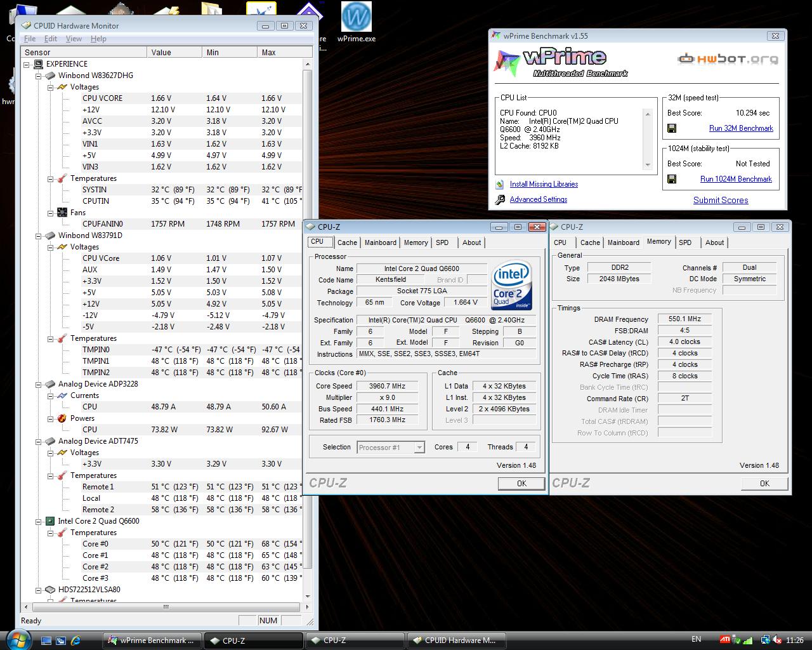Click the Internet Explorer quick launch icon

pos(75,640)
